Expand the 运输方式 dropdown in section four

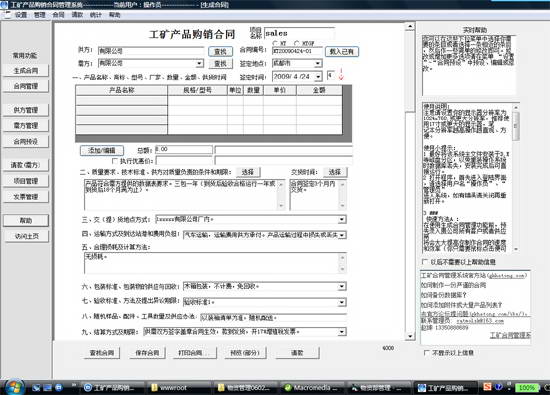pos(342,235)
